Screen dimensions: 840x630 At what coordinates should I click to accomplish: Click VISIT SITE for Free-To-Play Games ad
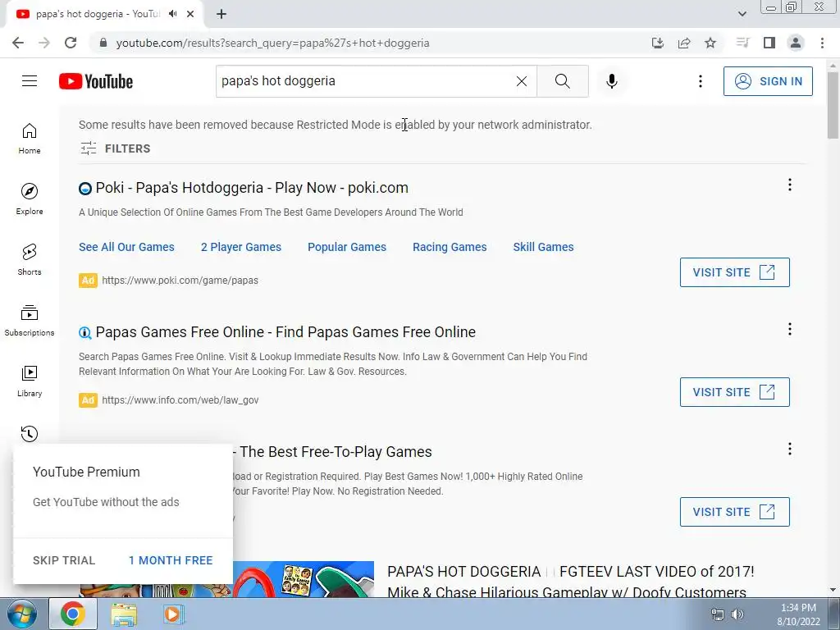(x=734, y=512)
